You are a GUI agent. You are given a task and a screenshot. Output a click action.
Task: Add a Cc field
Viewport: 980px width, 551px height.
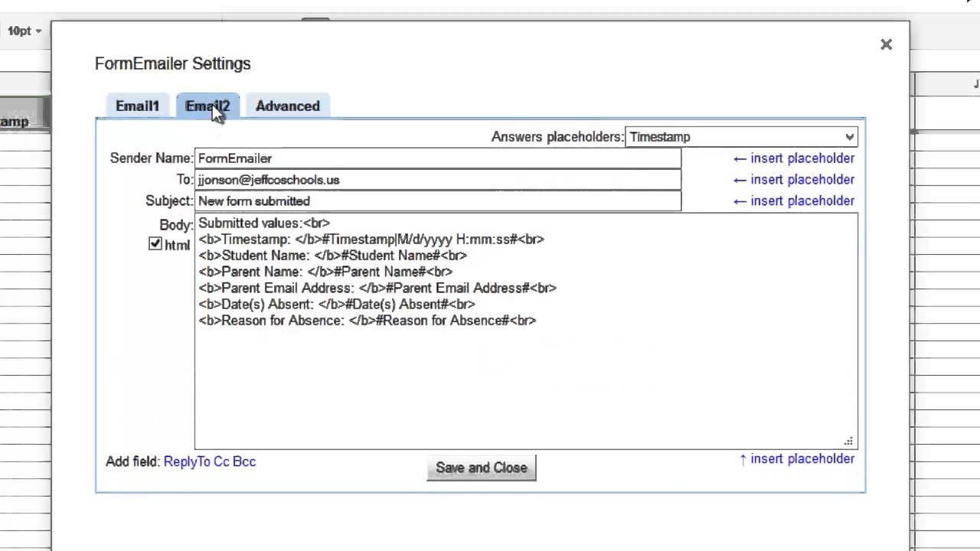click(221, 461)
